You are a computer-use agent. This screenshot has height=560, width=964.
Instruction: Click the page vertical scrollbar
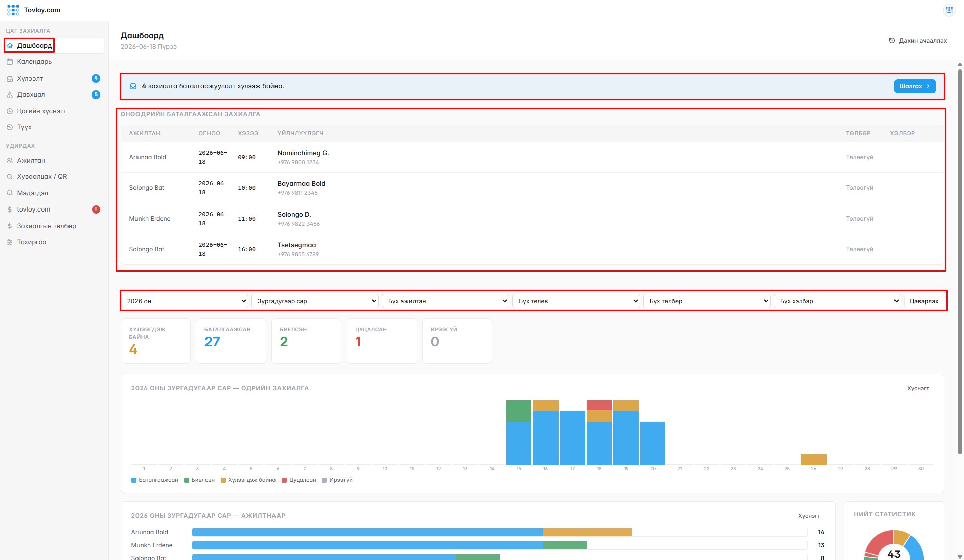(x=960, y=262)
